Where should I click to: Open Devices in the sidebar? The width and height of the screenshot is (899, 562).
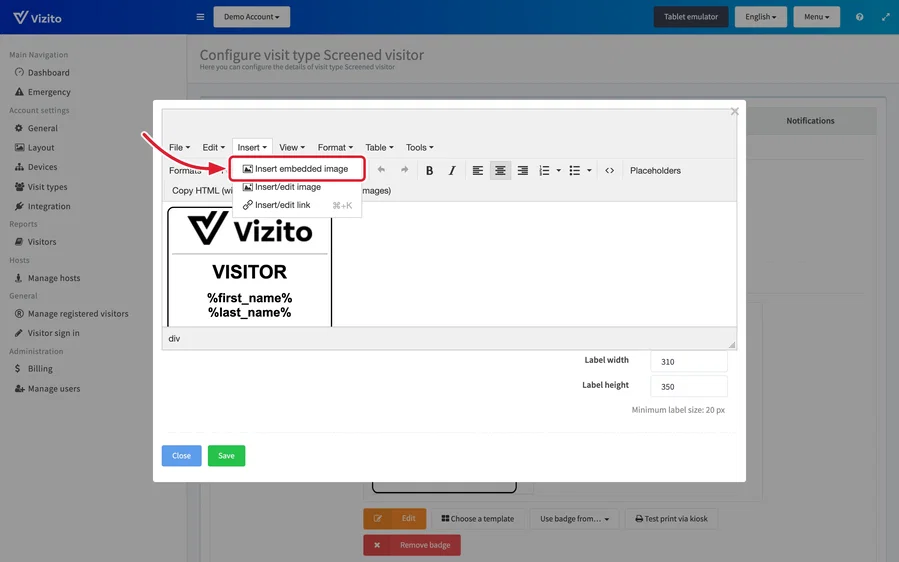click(36, 167)
